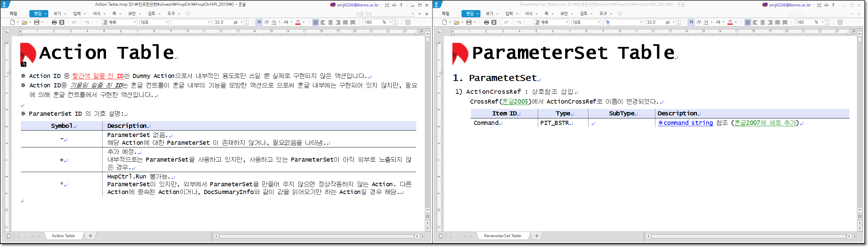Open the 대표 language dropdown in Action Table window
The width and height of the screenshot is (868, 247).
[x=154, y=22]
